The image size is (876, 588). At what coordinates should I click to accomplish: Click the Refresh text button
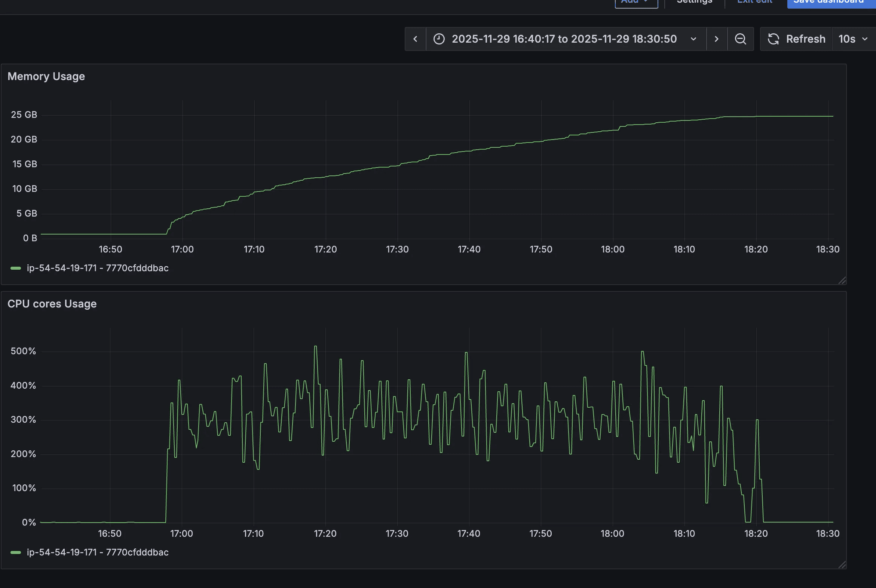tap(806, 39)
